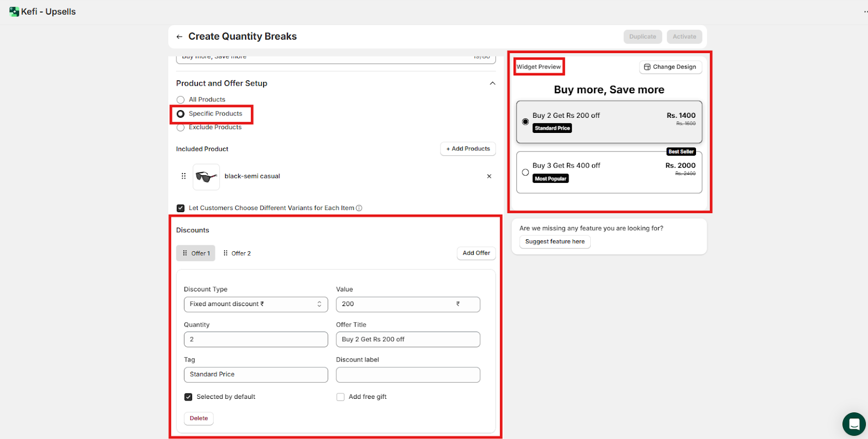Image resolution: width=868 pixels, height=439 pixels.
Task: Click the drag handle beside black-semi casual
Action: (x=183, y=176)
